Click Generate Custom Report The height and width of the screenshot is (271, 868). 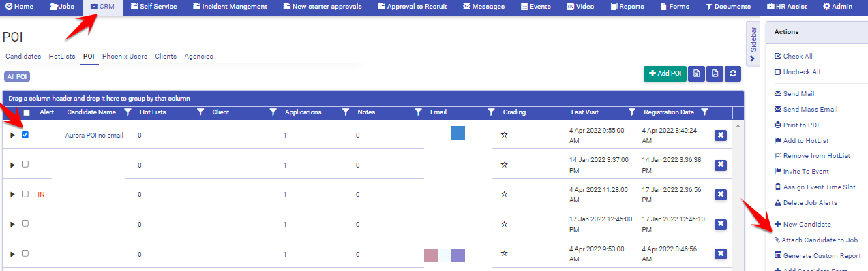pyautogui.click(x=818, y=255)
